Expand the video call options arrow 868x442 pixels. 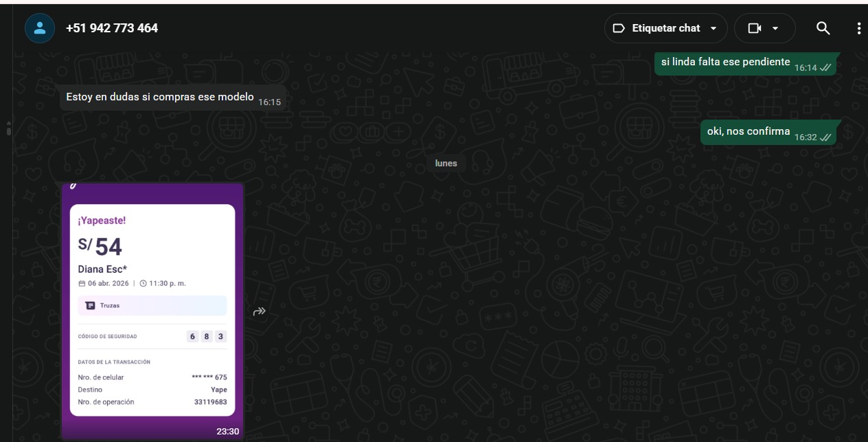(776, 28)
